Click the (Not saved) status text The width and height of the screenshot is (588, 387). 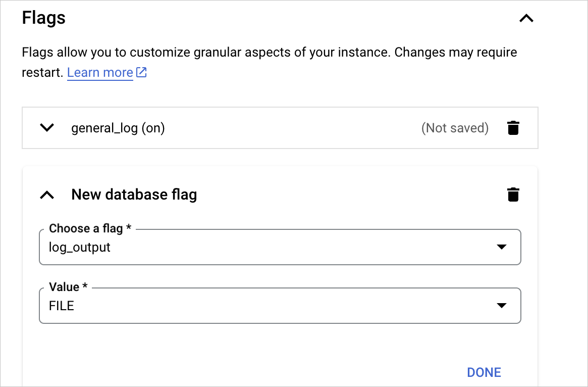tap(455, 128)
